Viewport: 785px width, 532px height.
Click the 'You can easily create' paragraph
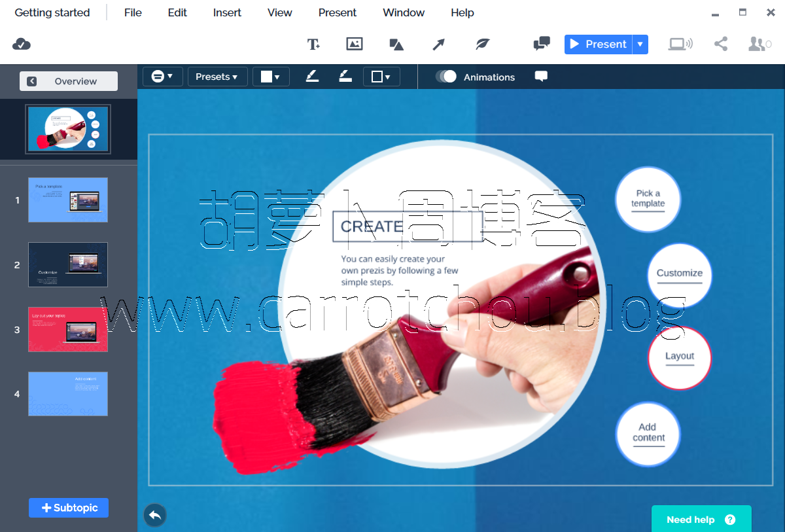point(400,270)
